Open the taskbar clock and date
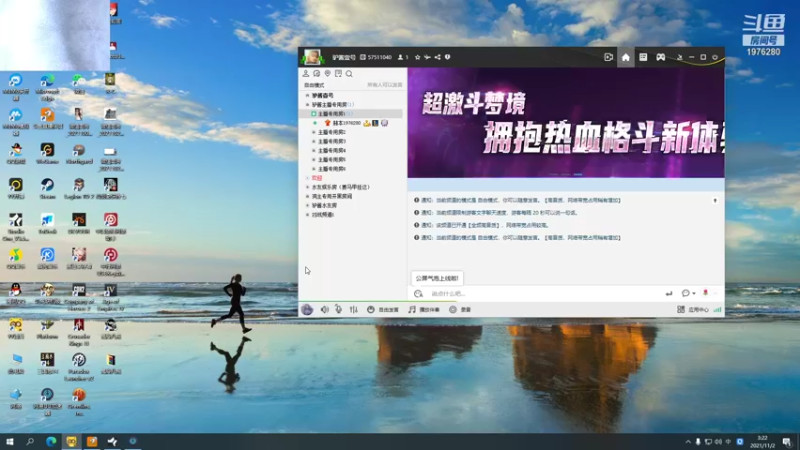This screenshot has width=800, height=450. click(762, 442)
